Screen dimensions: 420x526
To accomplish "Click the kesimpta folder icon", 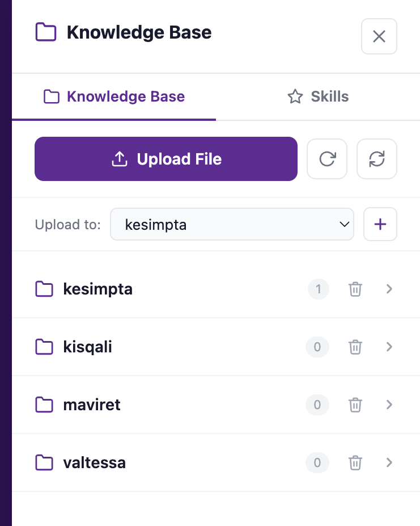I will point(44,289).
